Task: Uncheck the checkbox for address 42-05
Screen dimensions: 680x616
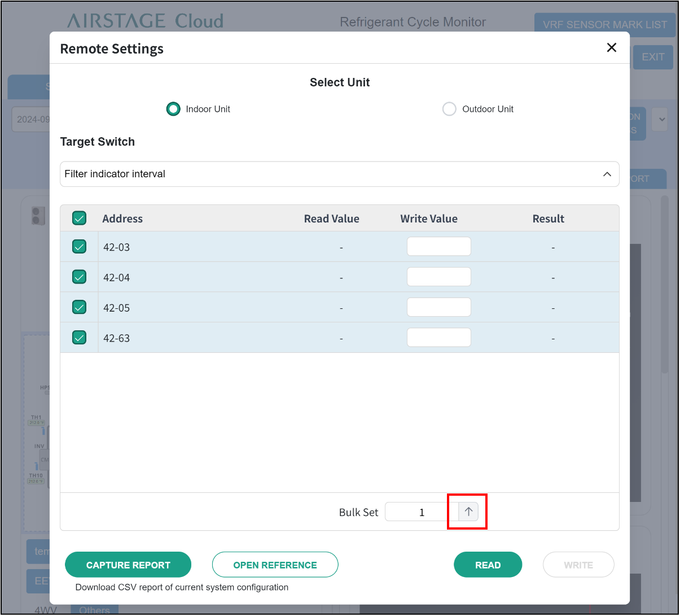Action: pyautogui.click(x=80, y=308)
